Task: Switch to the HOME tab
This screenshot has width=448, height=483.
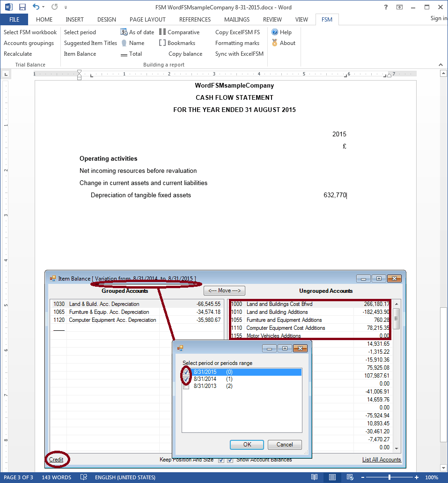Action: [x=44, y=19]
